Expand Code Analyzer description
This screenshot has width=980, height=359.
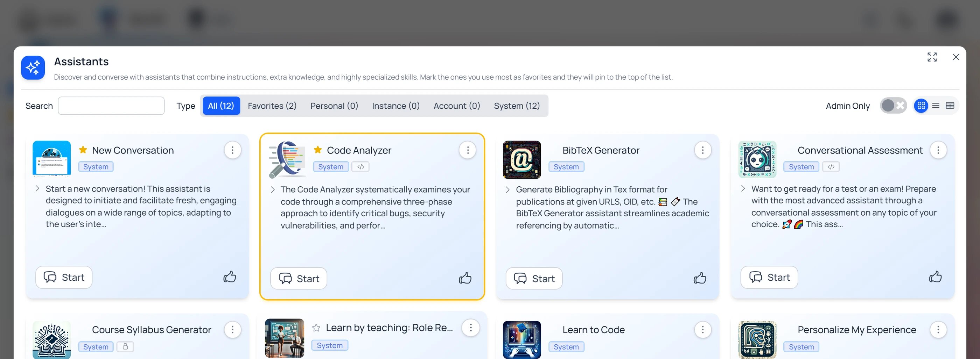(272, 189)
